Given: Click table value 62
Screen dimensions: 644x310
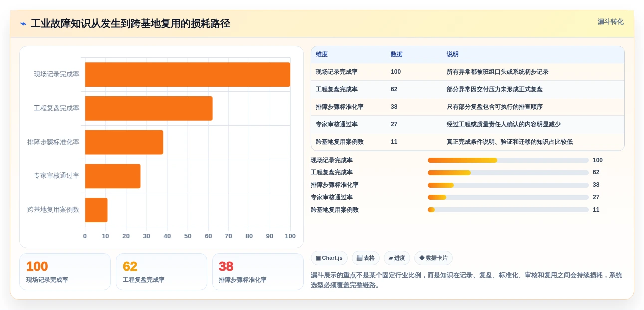Looking at the screenshot, I should click(394, 89).
